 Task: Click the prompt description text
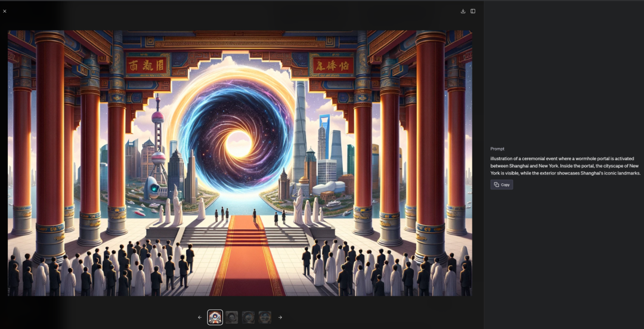[565, 165]
